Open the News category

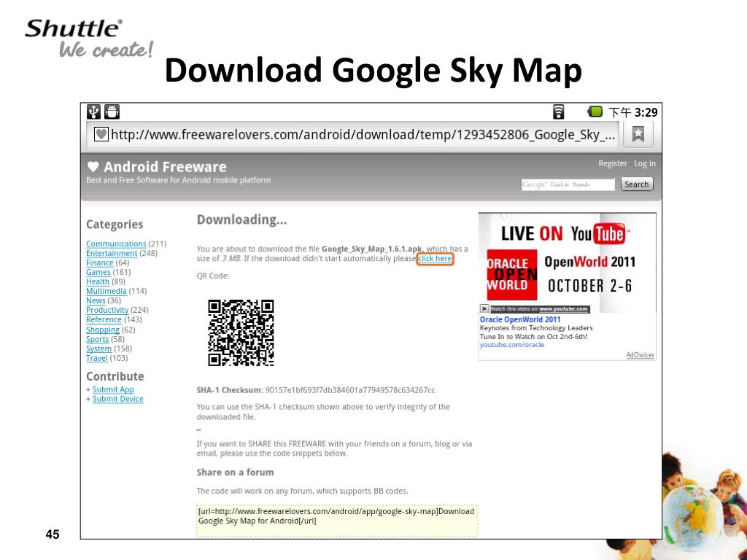(x=96, y=301)
